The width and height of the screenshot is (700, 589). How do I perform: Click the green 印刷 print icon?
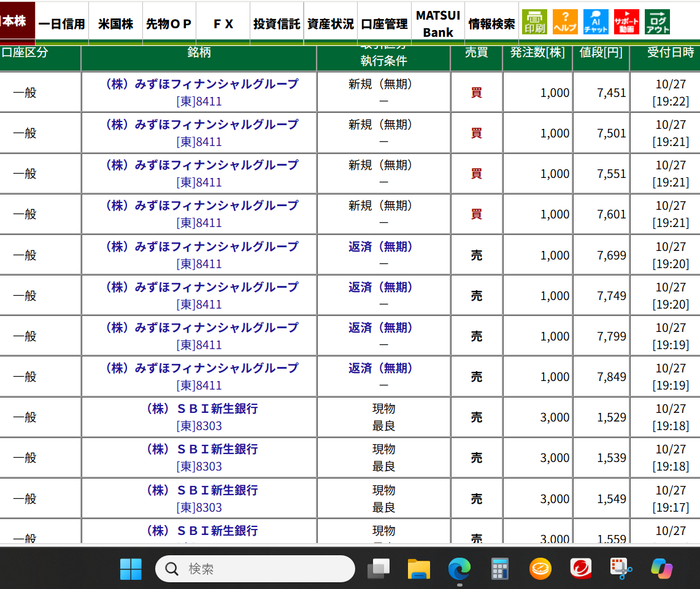point(534,22)
